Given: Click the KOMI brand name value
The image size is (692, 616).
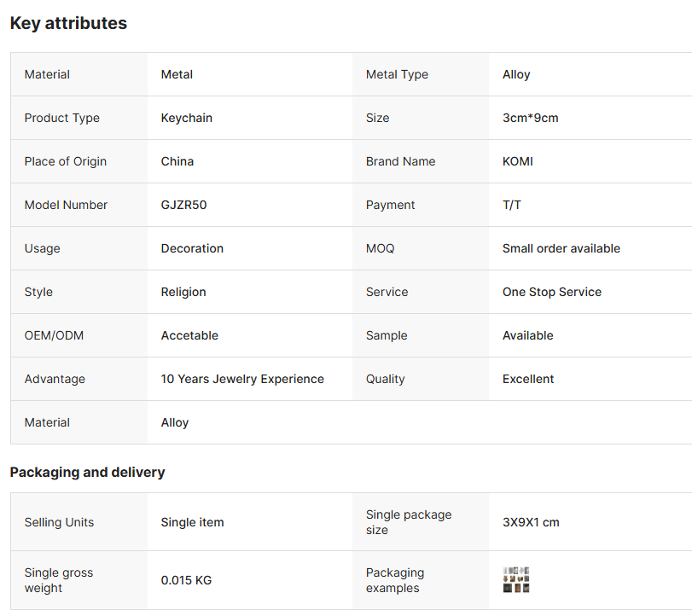Looking at the screenshot, I should coord(518,161).
